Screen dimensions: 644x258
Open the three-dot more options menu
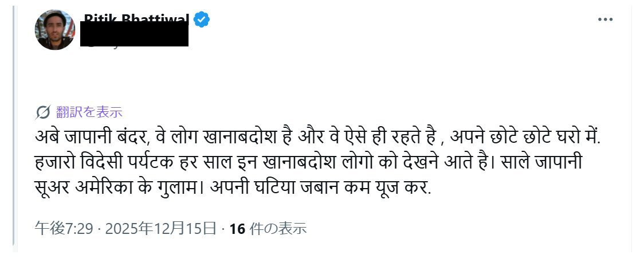coord(605,19)
